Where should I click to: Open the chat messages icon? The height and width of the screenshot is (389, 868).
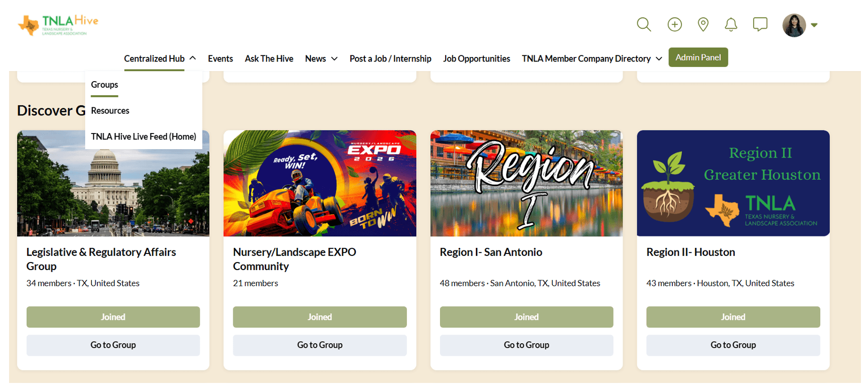[x=760, y=24]
